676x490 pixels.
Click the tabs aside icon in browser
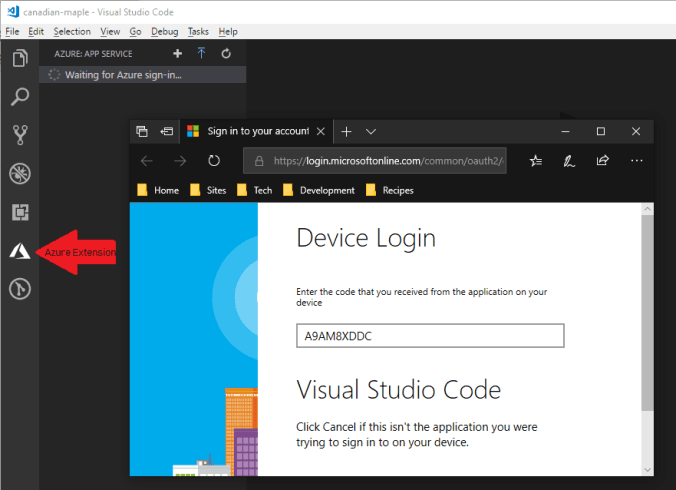click(x=142, y=131)
